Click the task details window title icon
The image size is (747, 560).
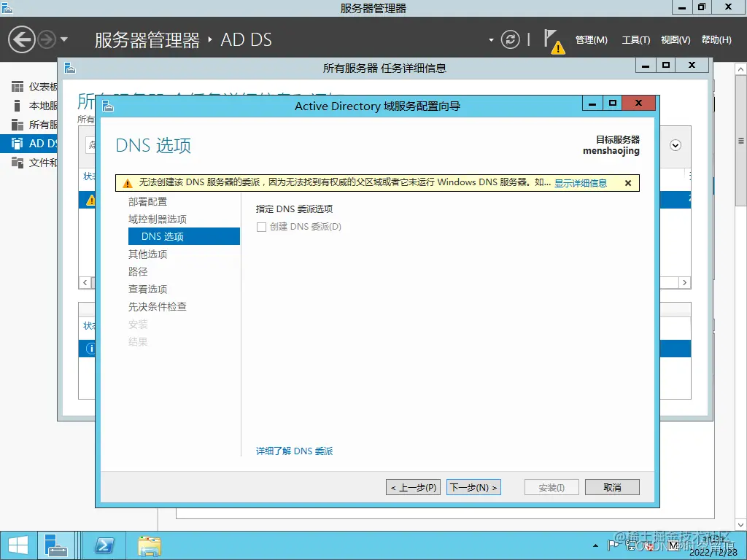pos(70,68)
